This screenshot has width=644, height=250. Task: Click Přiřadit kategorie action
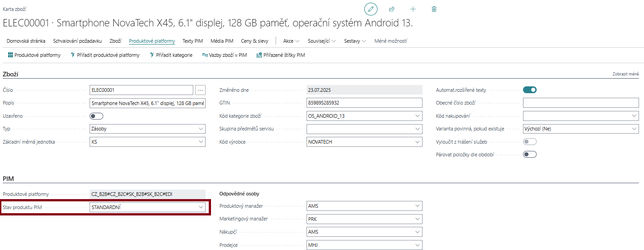tap(171, 55)
